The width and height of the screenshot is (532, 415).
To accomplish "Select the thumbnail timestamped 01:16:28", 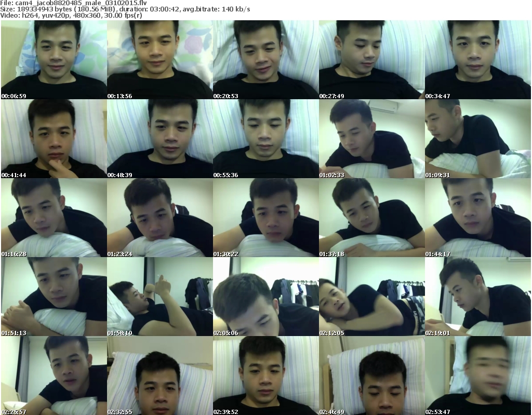I will [x=54, y=218].
